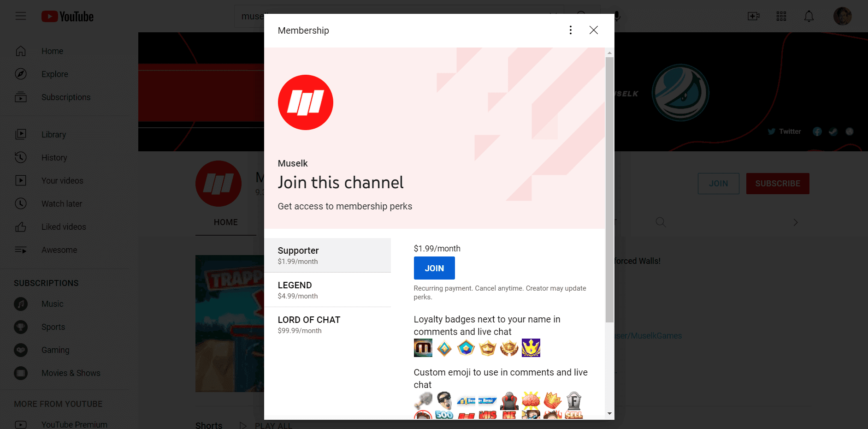The image size is (868, 429).
Task: Click the YouTube logo to go home
Action: click(x=67, y=16)
